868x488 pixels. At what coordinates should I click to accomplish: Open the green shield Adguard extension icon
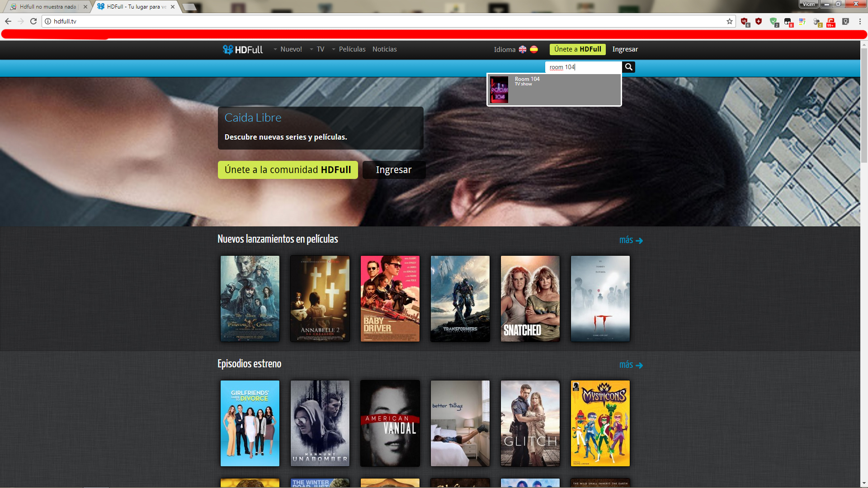click(x=774, y=22)
